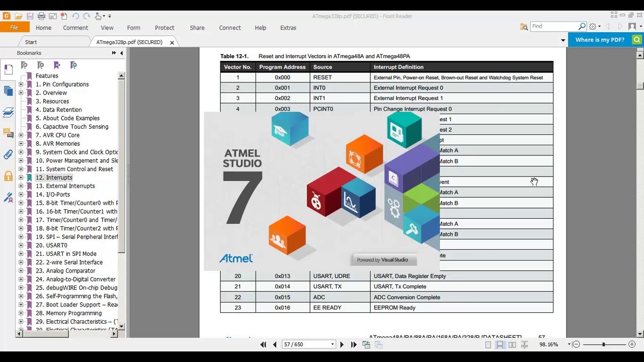
Task: Open the Pages thumbnails panel icon
Action: click(8, 91)
